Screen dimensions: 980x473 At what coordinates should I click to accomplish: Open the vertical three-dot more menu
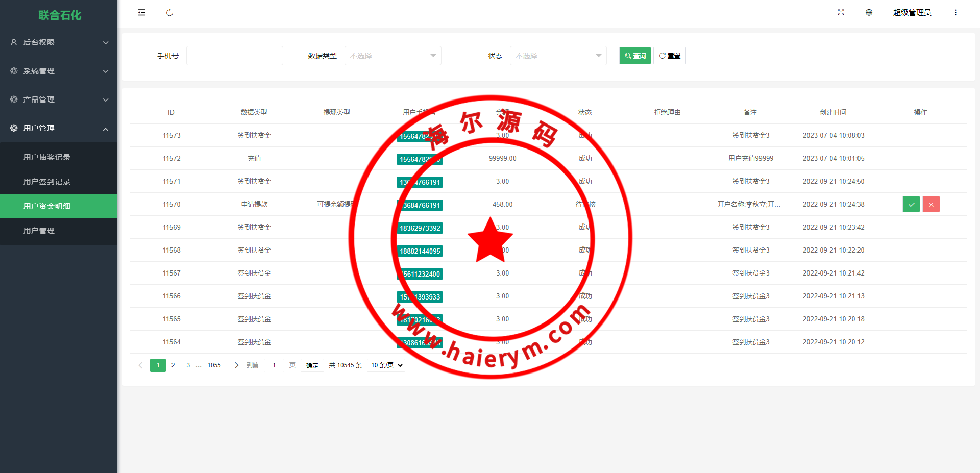click(x=955, y=13)
